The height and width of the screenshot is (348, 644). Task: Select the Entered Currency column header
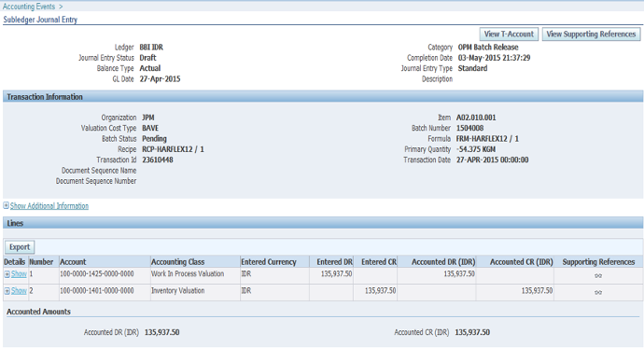pyautogui.click(x=269, y=262)
